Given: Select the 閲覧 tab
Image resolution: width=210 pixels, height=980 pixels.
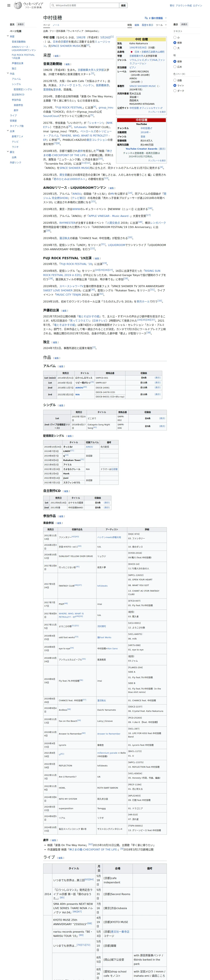Looking at the screenshot, I should tap(130, 25).
